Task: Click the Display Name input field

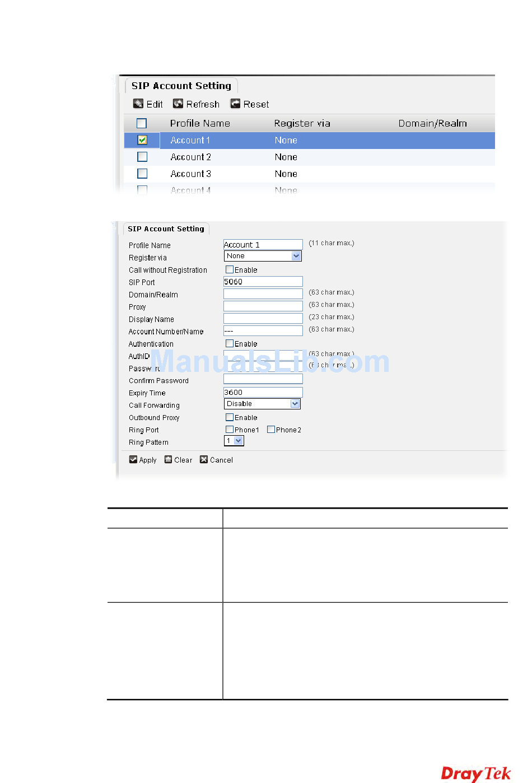Action: click(263, 318)
